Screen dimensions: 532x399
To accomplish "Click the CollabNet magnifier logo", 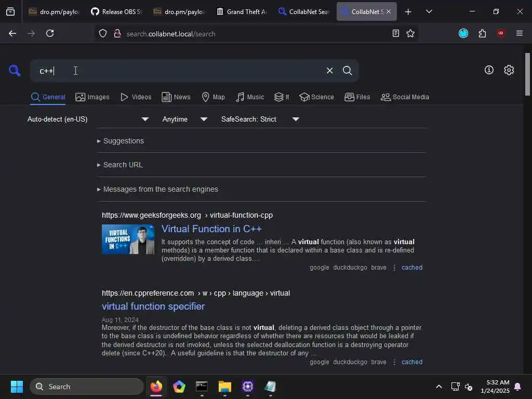I will 15,71.
